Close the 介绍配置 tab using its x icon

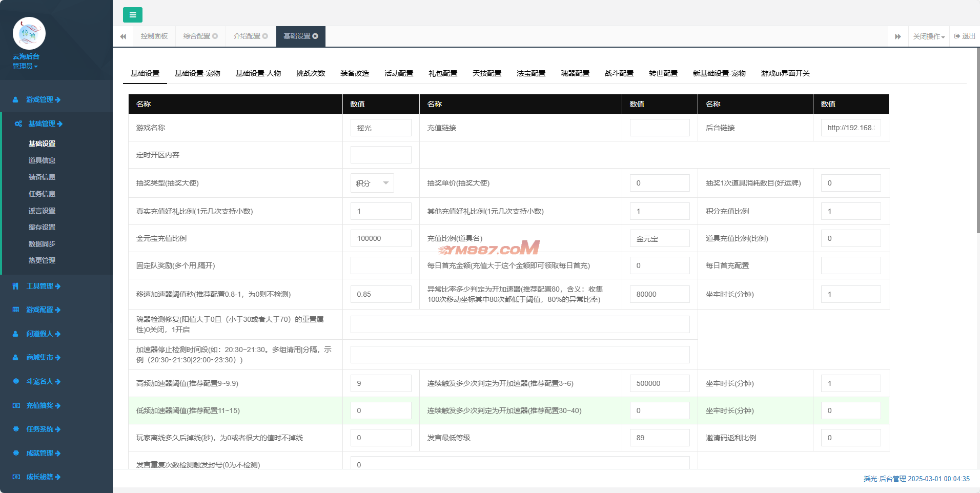click(x=265, y=36)
